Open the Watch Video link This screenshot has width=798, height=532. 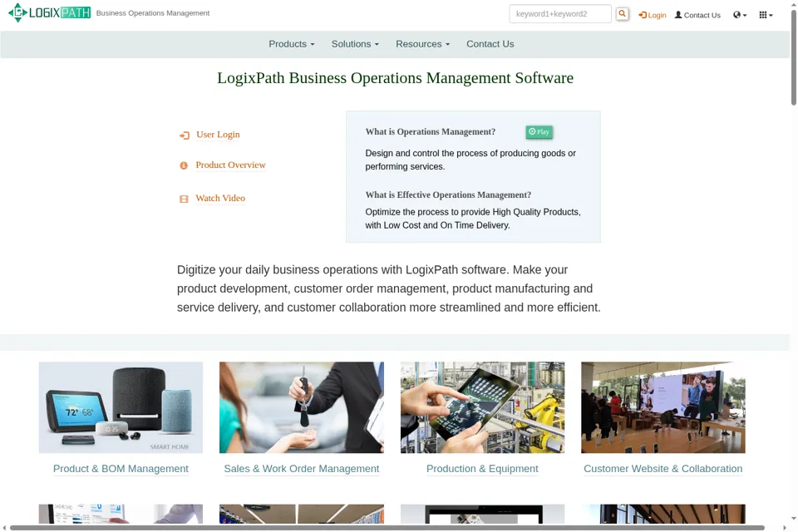click(220, 198)
